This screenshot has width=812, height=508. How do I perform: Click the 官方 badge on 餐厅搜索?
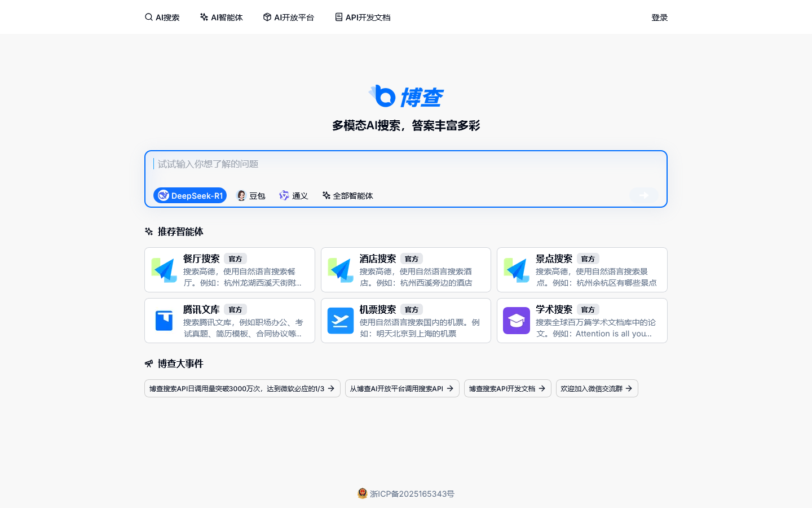[235, 259]
